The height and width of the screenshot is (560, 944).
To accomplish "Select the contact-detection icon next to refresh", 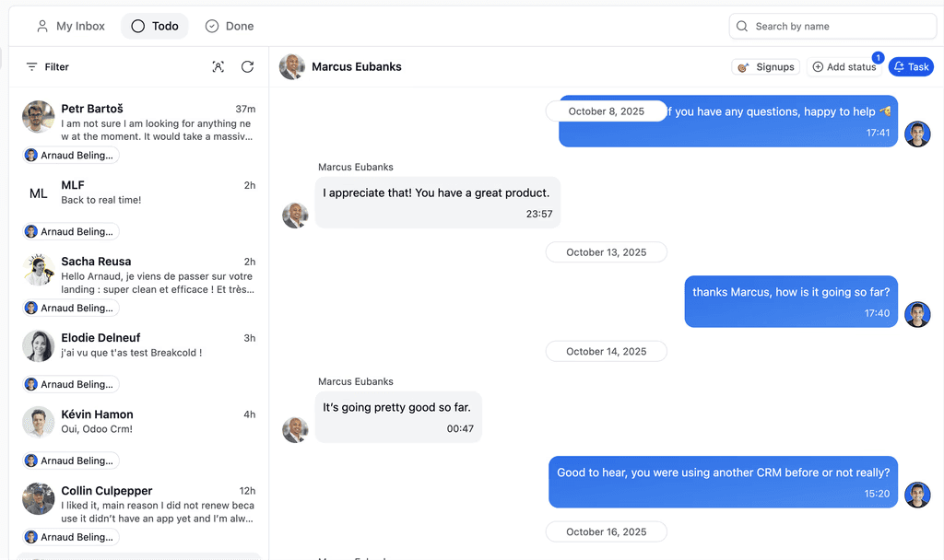I will (218, 66).
